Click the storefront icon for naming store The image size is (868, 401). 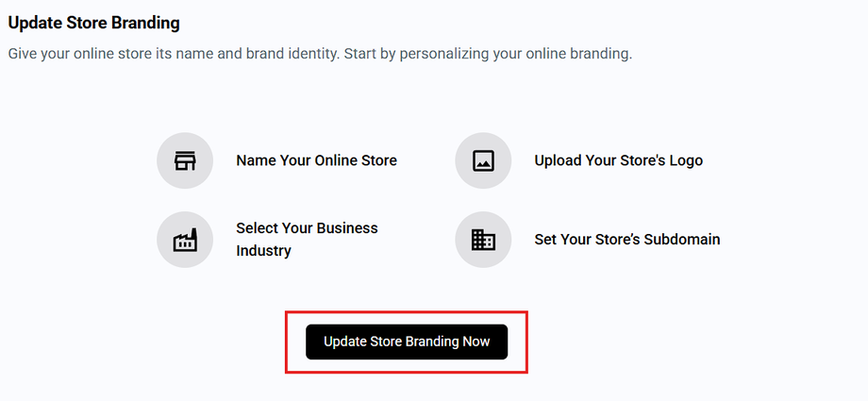185,160
